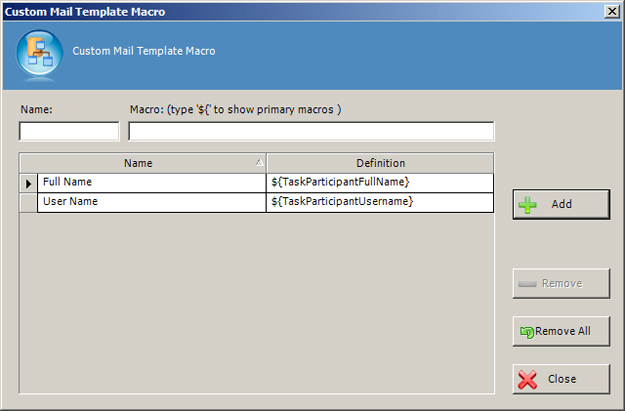Screen dimensions: 625x411
Task: Click the empty area below table rows
Action: (x=256, y=300)
